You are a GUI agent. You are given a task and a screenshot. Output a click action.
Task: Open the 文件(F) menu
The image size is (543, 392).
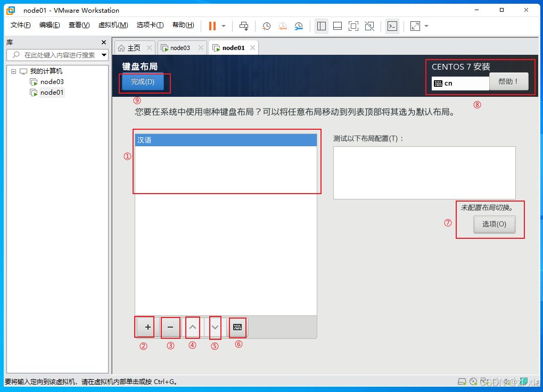20,25
